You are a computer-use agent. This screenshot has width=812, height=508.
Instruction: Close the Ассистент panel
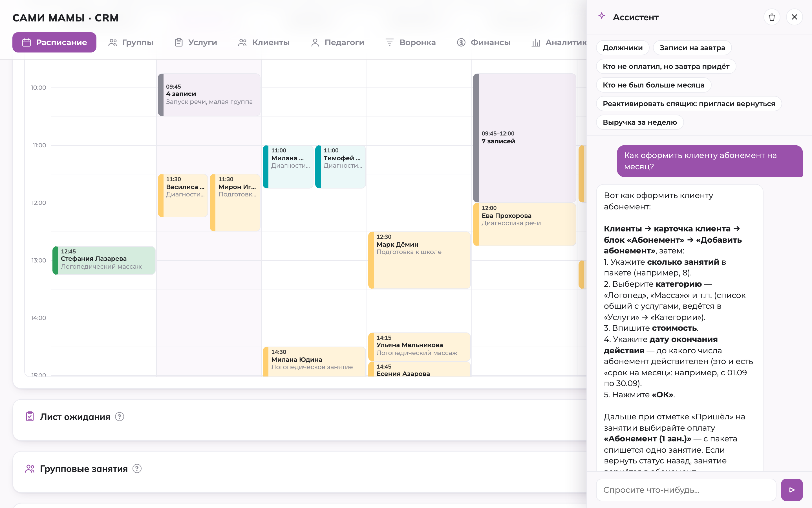tap(794, 17)
